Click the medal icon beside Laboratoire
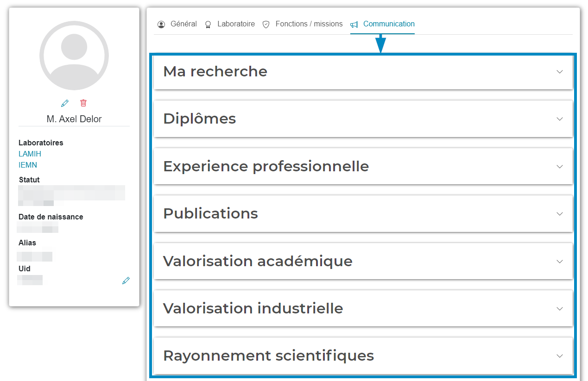Screen dimensions: 588x381 (x=208, y=25)
